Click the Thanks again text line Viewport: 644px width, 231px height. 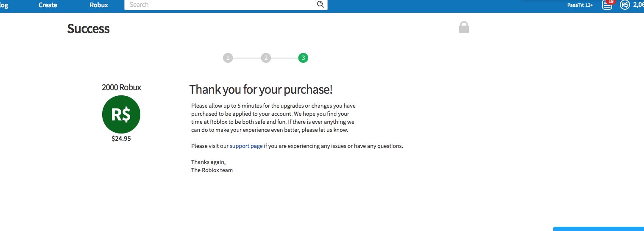pos(209,162)
